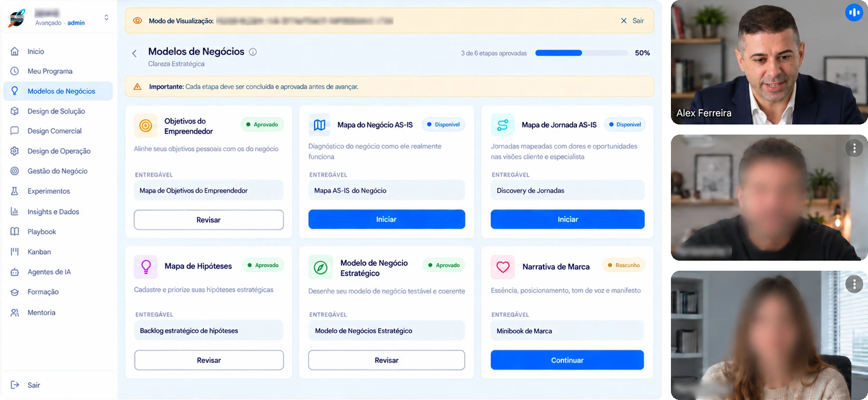Click the Playbook book icon

[x=15, y=232]
